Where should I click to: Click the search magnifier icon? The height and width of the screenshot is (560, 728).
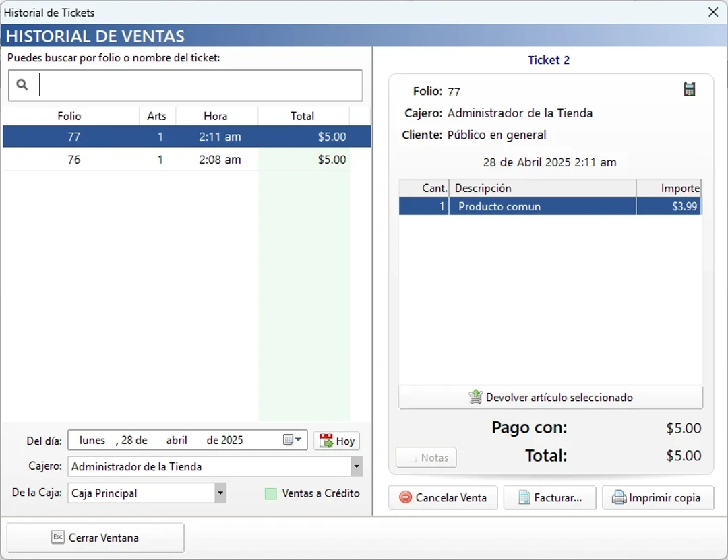pos(24,86)
